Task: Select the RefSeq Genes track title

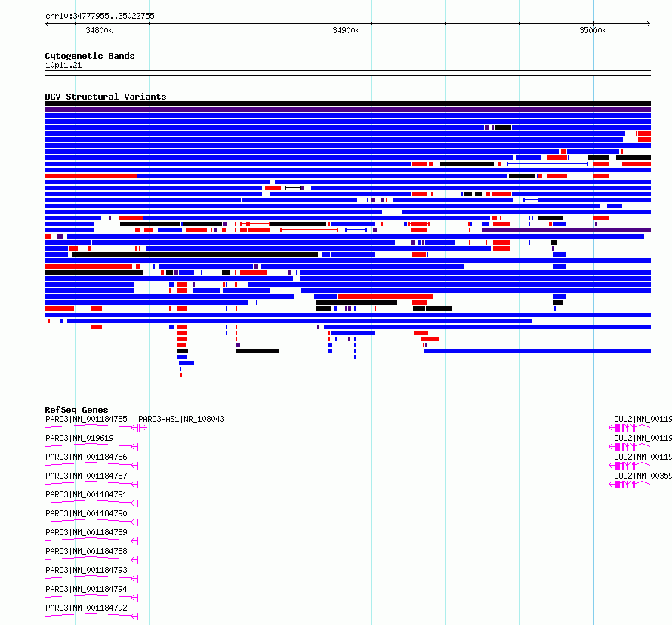Action: (x=76, y=410)
